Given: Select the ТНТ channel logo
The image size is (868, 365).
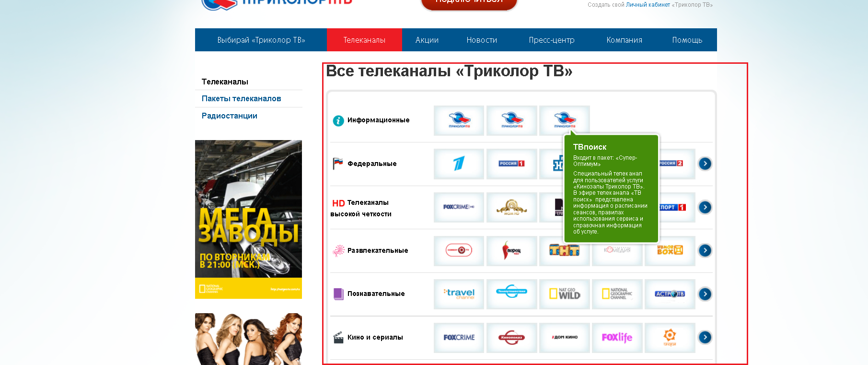Looking at the screenshot, I should (564, 251).
